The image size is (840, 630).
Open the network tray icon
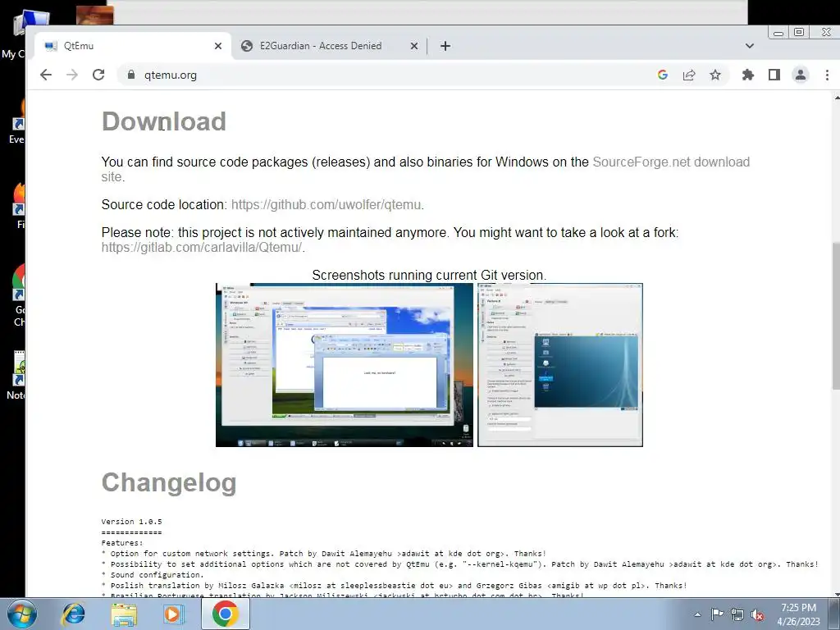737,614
